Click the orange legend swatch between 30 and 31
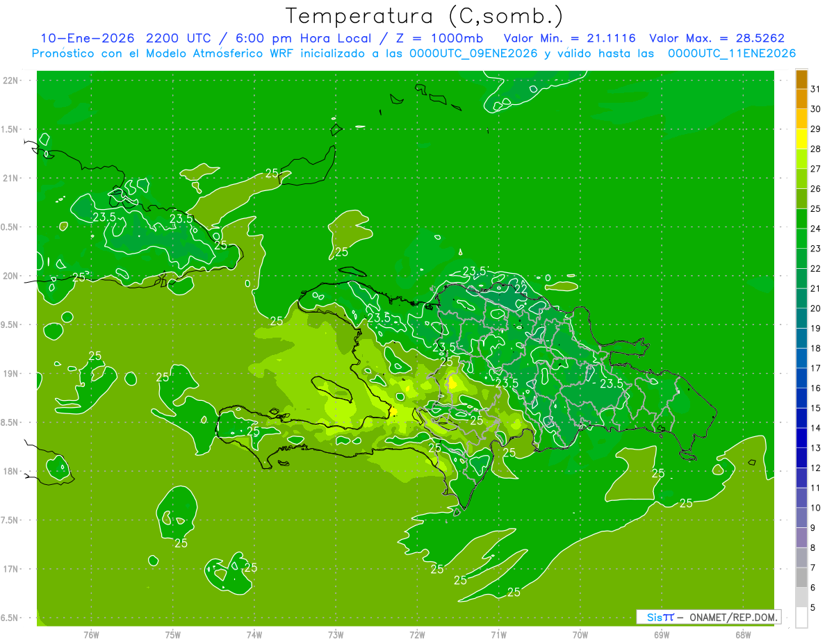 801,99
